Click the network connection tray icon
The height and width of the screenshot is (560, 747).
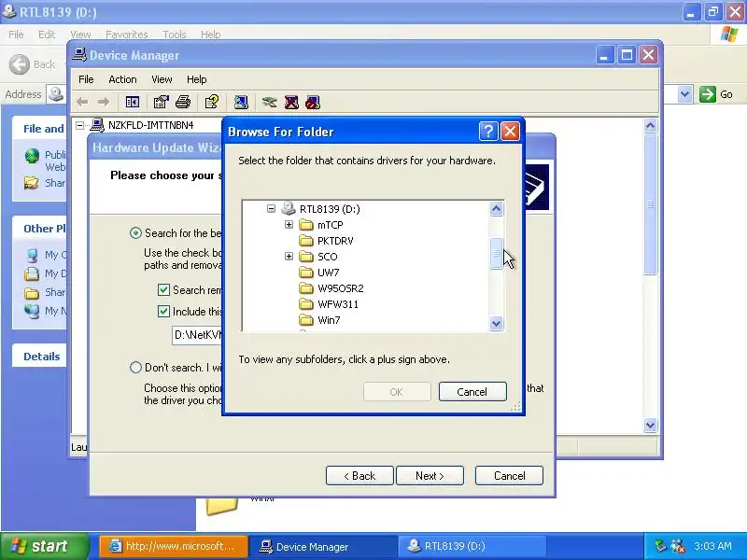click(677, 546)
